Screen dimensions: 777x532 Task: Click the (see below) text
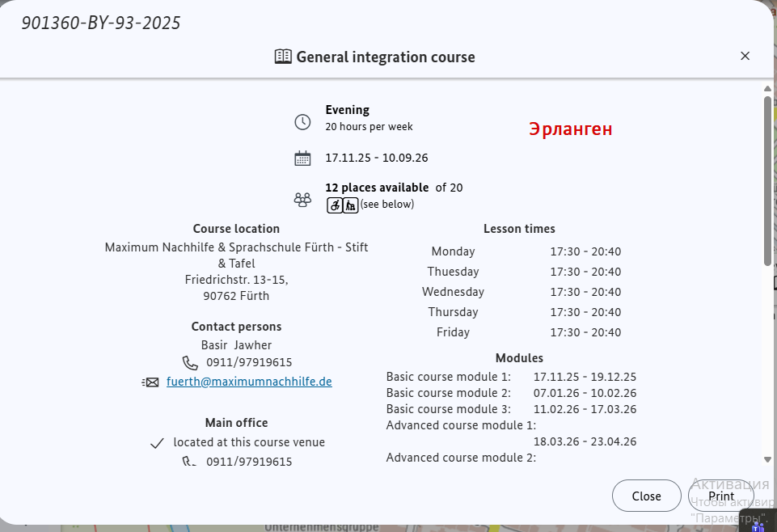pyautogui.click(x=387, y=204)
